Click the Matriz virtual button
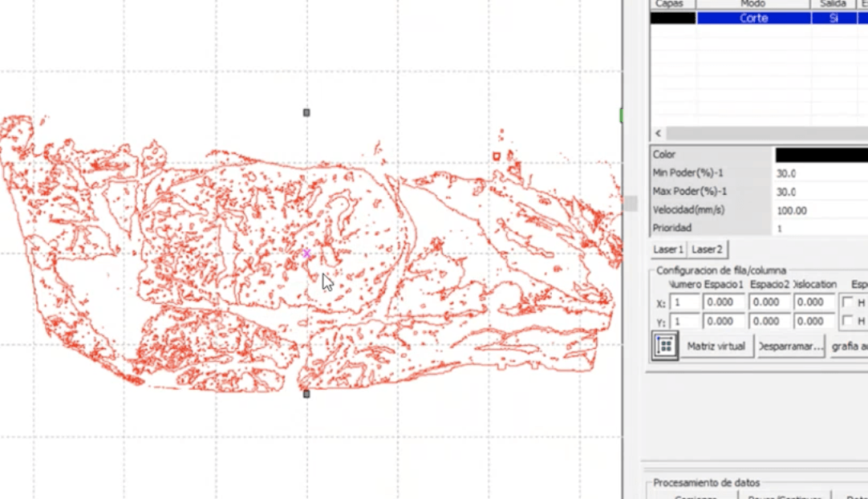This screenshot has height=499, width=868. 716,347
